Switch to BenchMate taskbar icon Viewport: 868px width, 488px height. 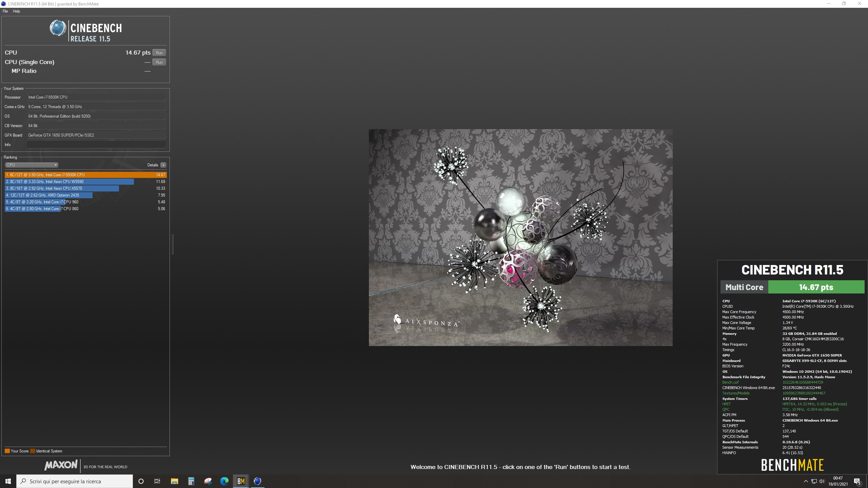(241, 481)
